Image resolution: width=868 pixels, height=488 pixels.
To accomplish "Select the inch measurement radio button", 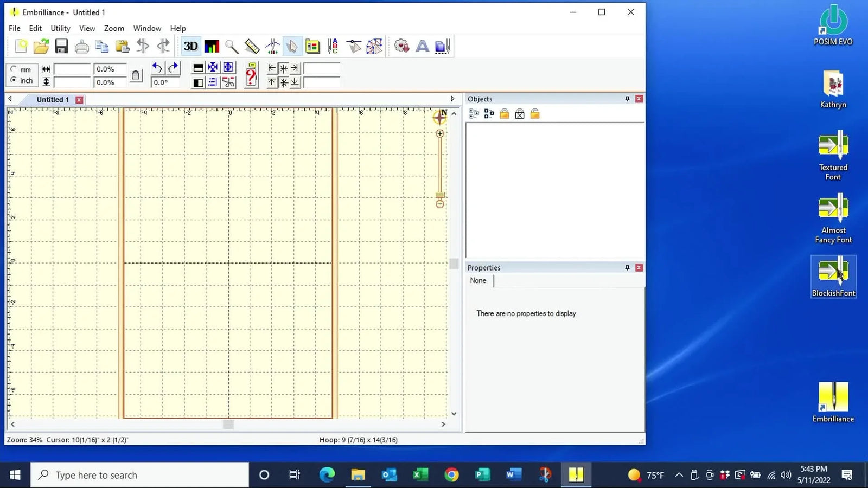I will 14,80.
